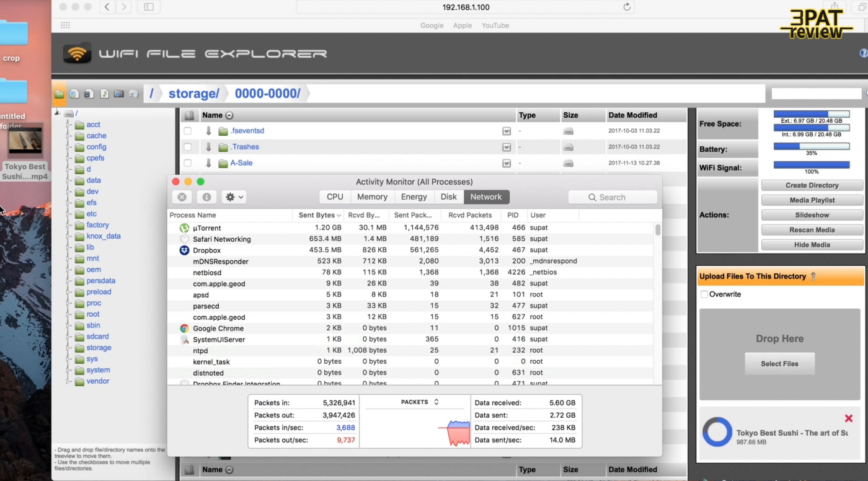Click the root drive icon in the tree
This screenshot has width=868, height=481.
click(x=69, y=113)
